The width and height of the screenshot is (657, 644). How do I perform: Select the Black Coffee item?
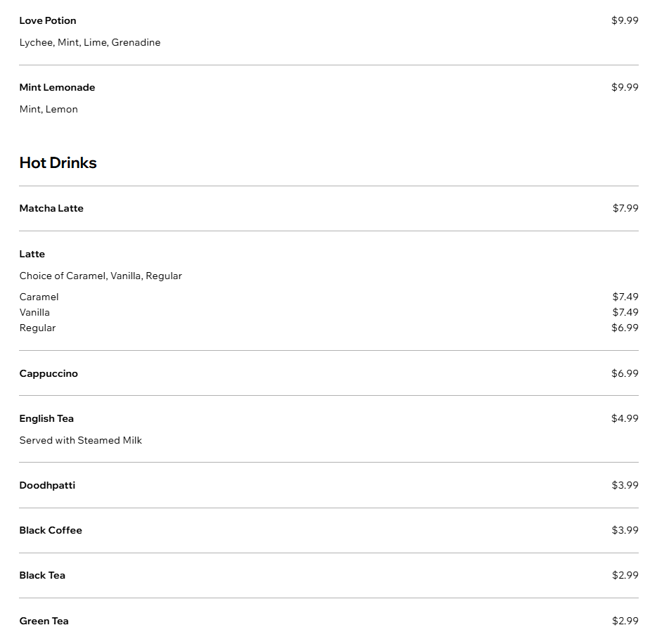point(328,530)
